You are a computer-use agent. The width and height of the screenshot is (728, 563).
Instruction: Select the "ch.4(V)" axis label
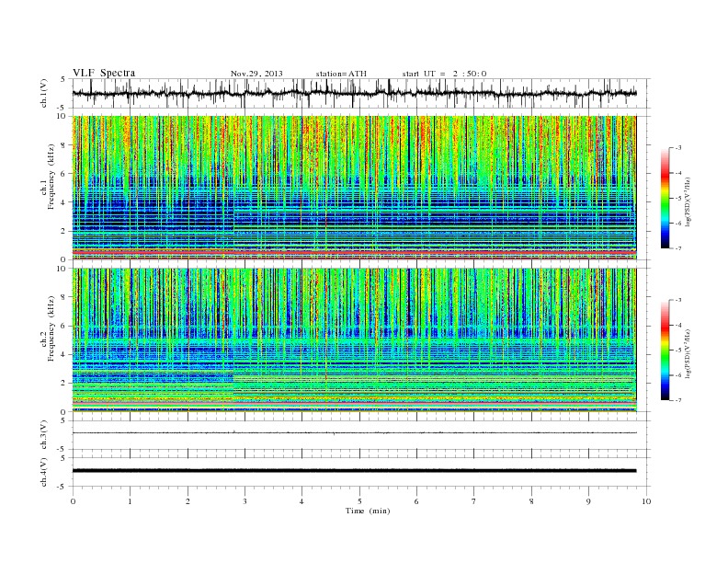click(x=44, y=472)
